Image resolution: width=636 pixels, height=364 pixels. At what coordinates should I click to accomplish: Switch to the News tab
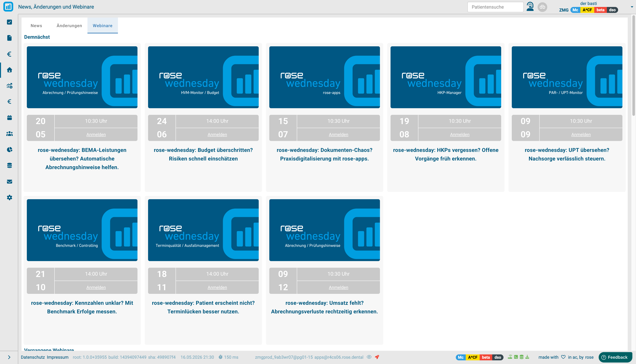point(36,25)
